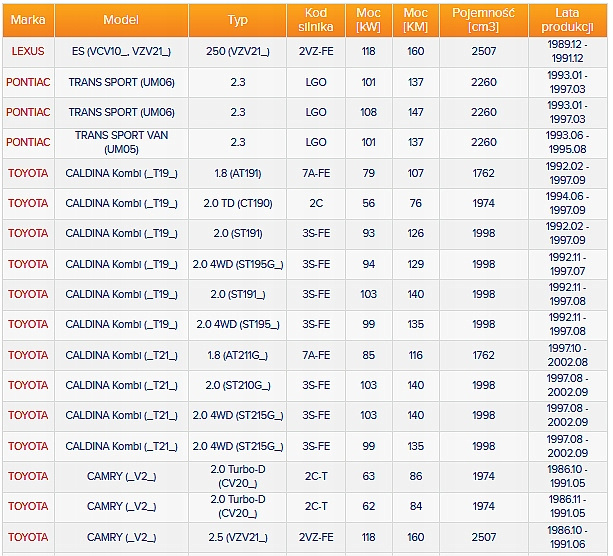Select the Moc [kW] column header
This screenshot has height=556, width=613.
tap(369, 20)
